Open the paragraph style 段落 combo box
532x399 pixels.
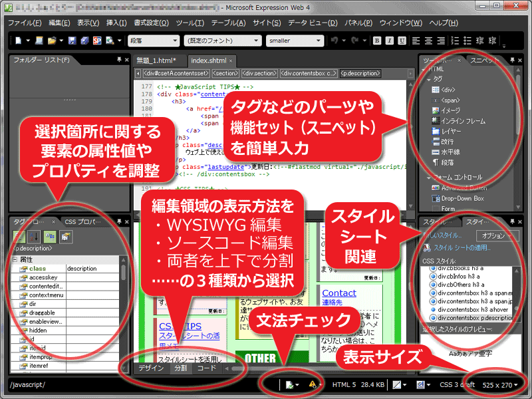click(154, 41)
